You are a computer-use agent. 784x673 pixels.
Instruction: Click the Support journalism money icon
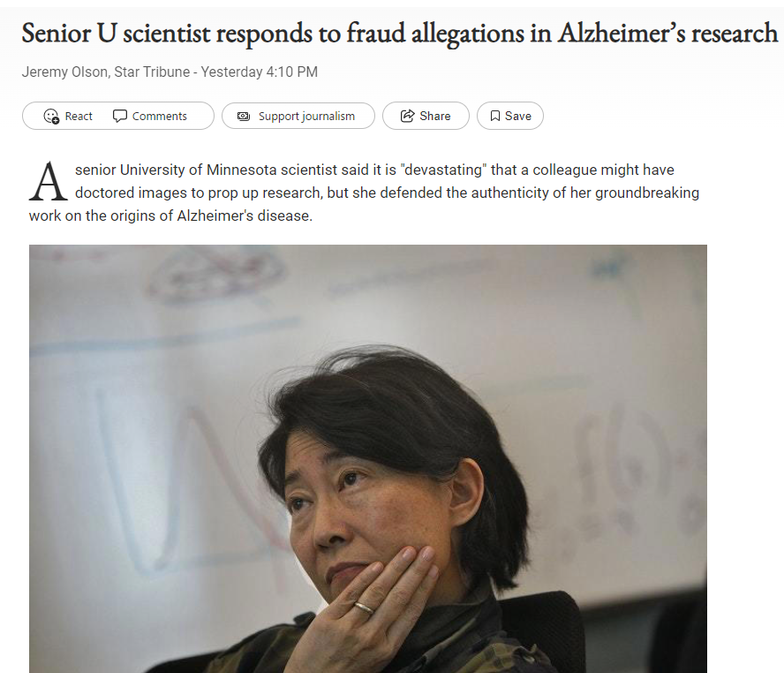pyautogui.click(x=244, y=116)
